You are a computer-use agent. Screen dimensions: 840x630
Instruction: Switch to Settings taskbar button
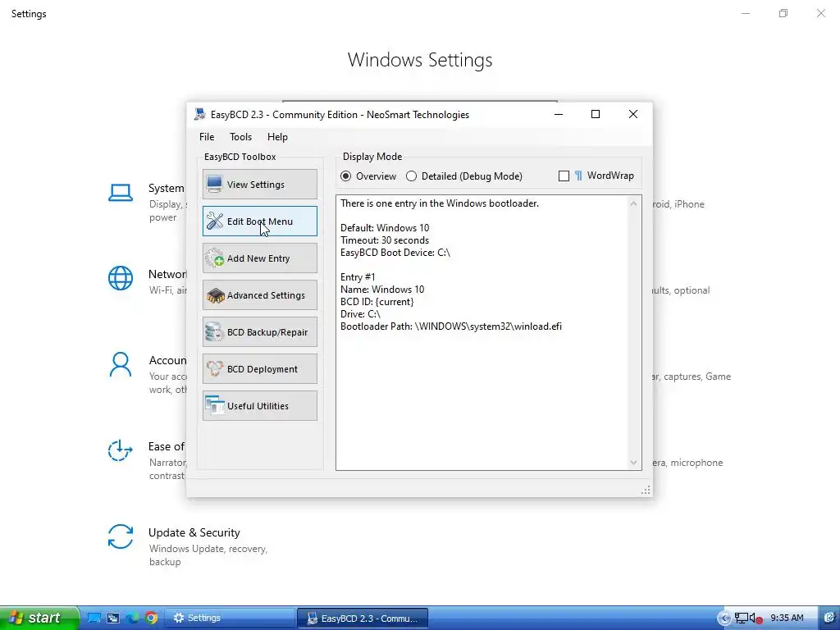tap(230, 619)
